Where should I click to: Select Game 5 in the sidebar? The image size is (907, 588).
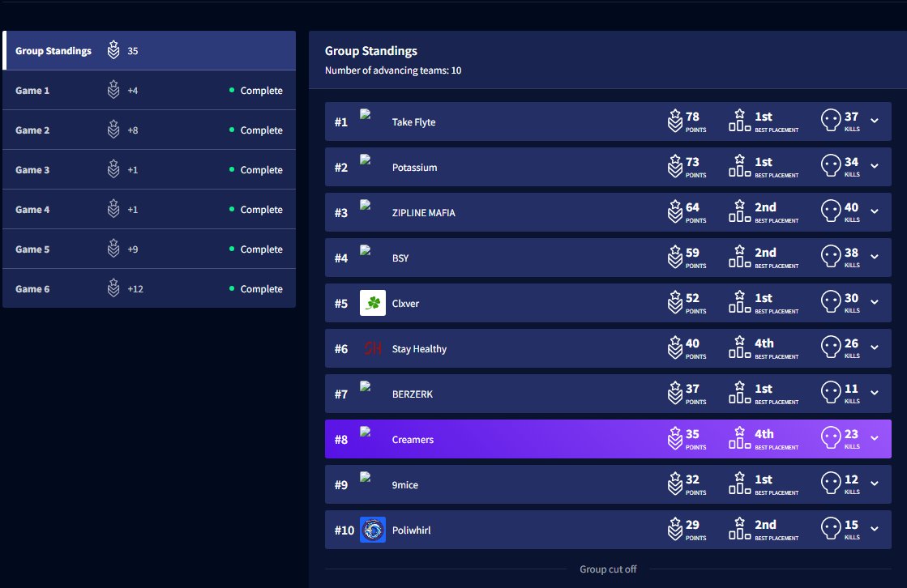coord(149,249)
